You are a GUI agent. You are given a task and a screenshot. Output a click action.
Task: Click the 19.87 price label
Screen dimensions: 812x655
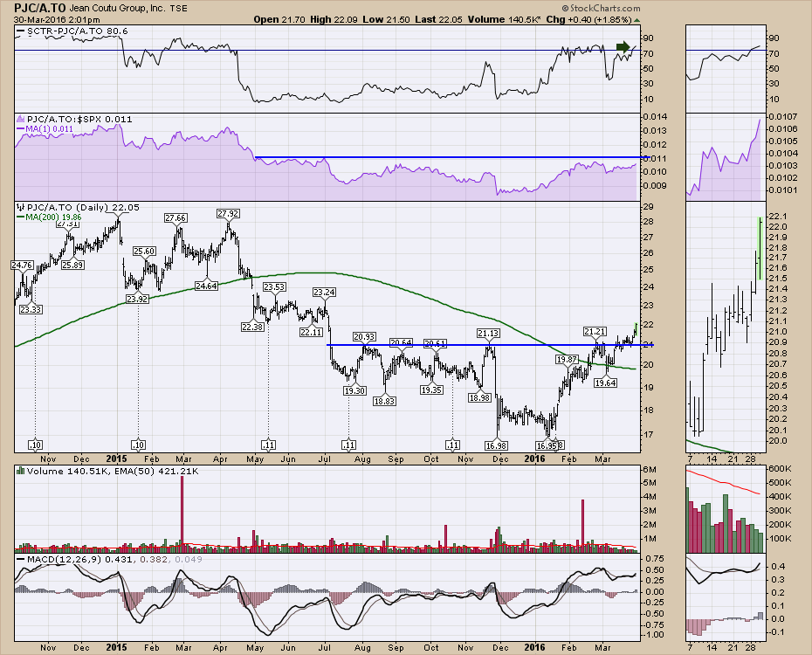(x=567, y=359)
